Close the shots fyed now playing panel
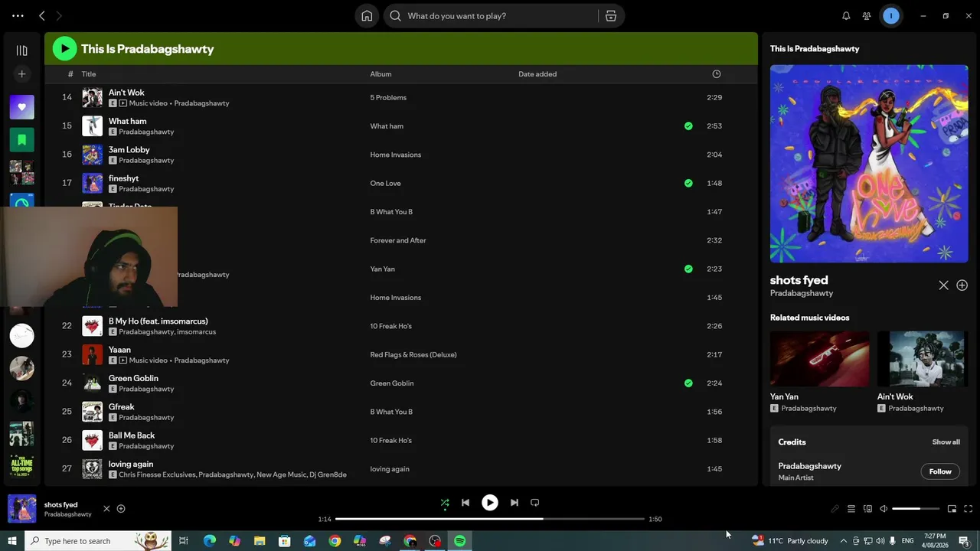The width and height of the screenshot is (980, 551). tap(943, 285)
